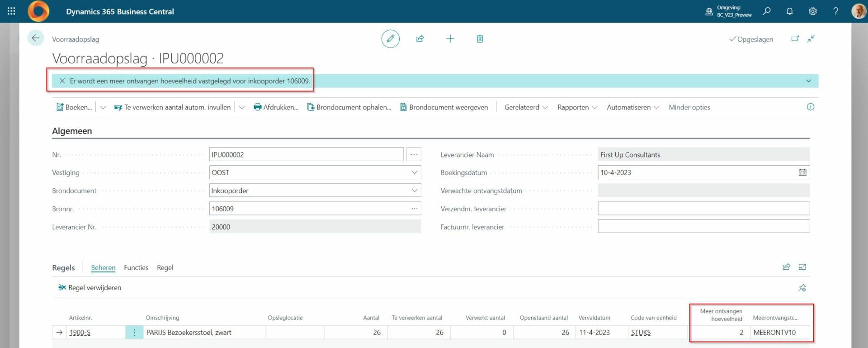Click the Verwerkt aantal cell 0
The height and width of the screenshot is (348, 868).
[x=481, y=333]
